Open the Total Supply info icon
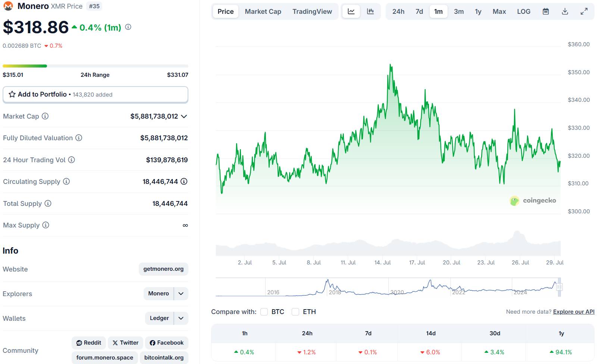 click(48, 203)
